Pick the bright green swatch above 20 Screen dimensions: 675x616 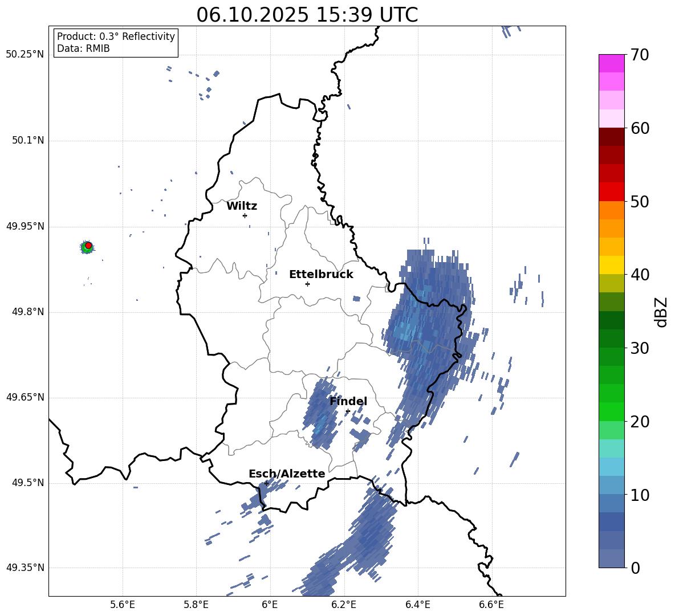pyautogui.click(x=611, y=411)
